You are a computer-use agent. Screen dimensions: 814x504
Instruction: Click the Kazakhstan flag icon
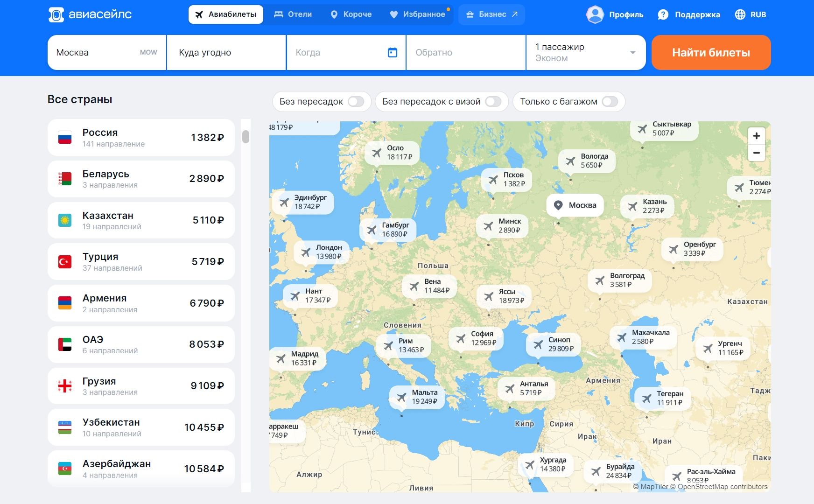65,220
